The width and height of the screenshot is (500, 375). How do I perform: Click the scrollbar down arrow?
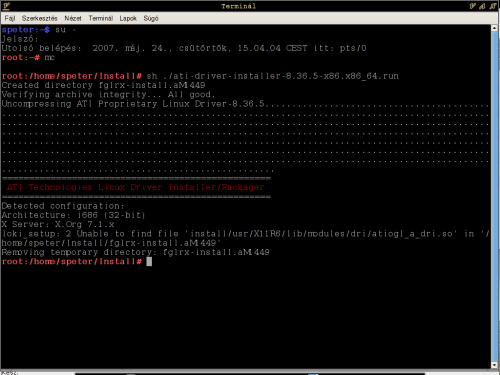495,365
